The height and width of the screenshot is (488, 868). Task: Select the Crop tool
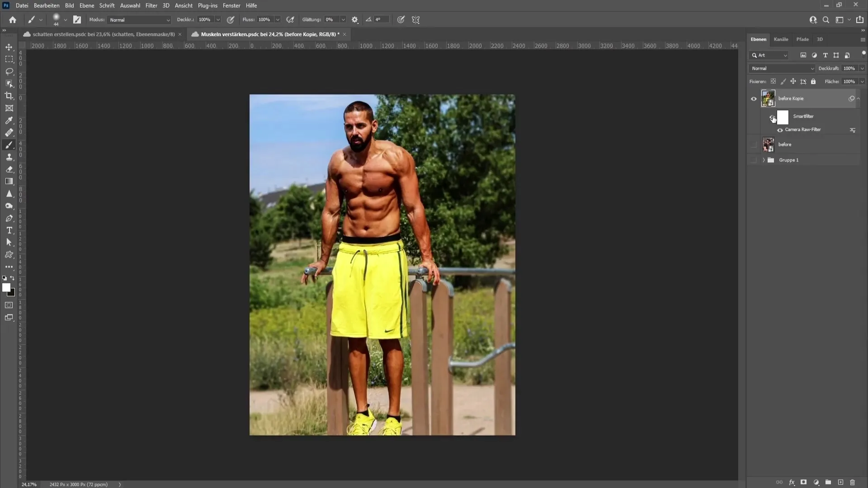click(9, 95)
